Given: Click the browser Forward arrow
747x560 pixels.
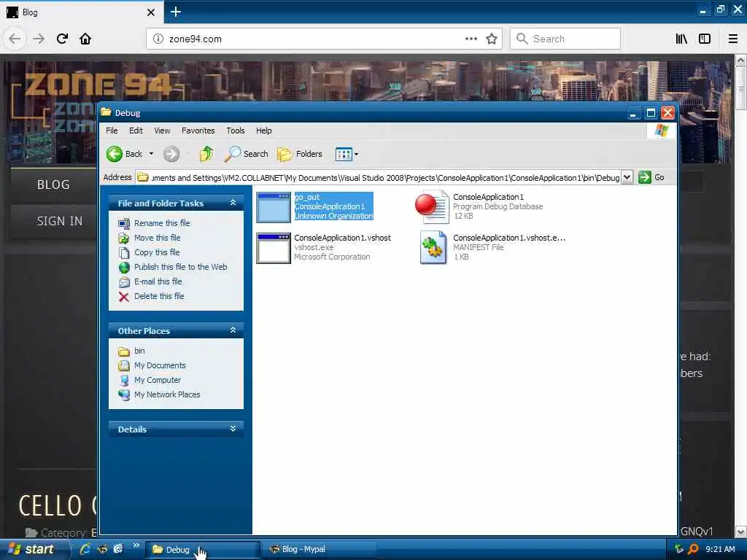Looking at the screenshot, I should (x=39, y=39).
